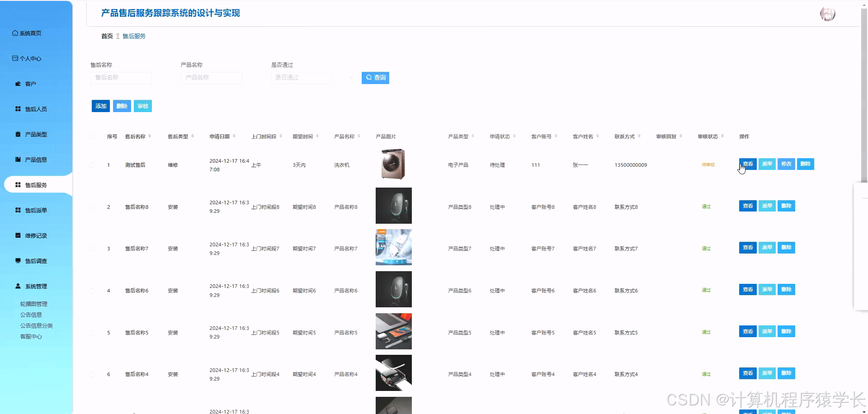868x414 pixels.
Task: Select the 客户 sidebar icon
Action: (x=18, y=84)
